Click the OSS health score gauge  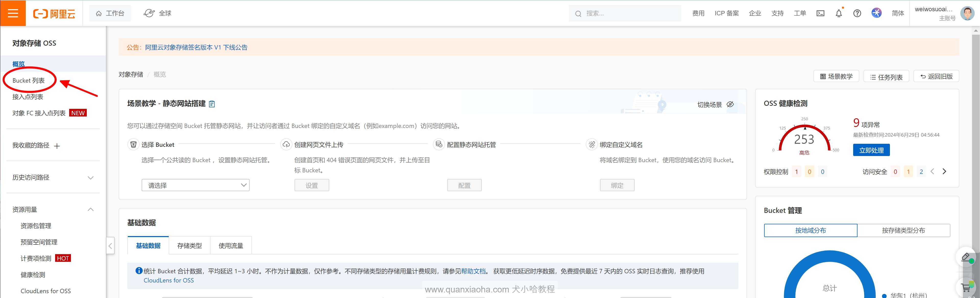(x=804, y=139)
